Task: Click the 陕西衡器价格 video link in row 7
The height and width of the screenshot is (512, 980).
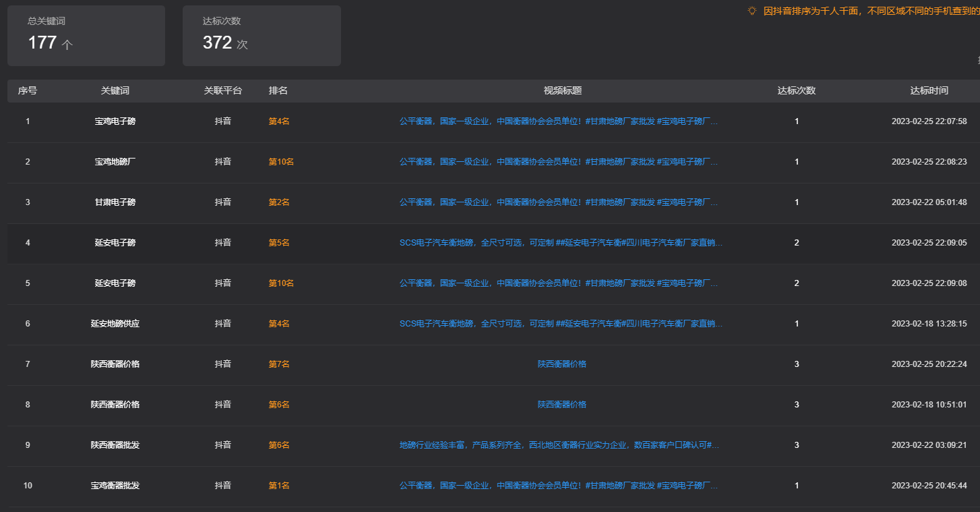Action: [561, 364]
